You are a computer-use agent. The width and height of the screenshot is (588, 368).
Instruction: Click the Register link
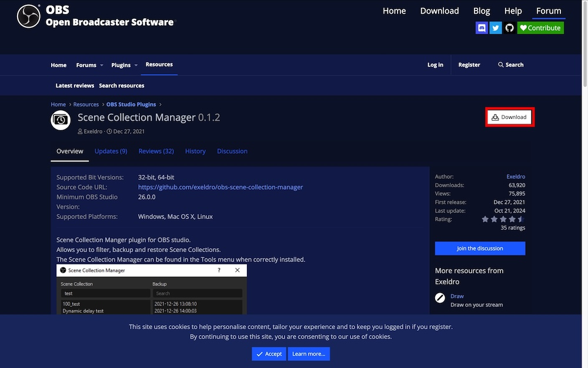point(469,65)
